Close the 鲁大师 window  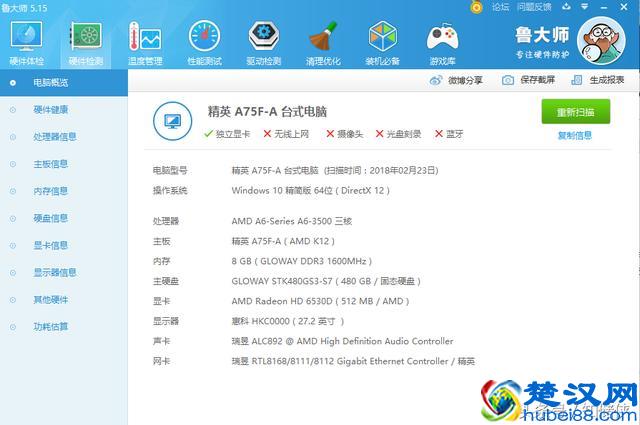point(624,7)
